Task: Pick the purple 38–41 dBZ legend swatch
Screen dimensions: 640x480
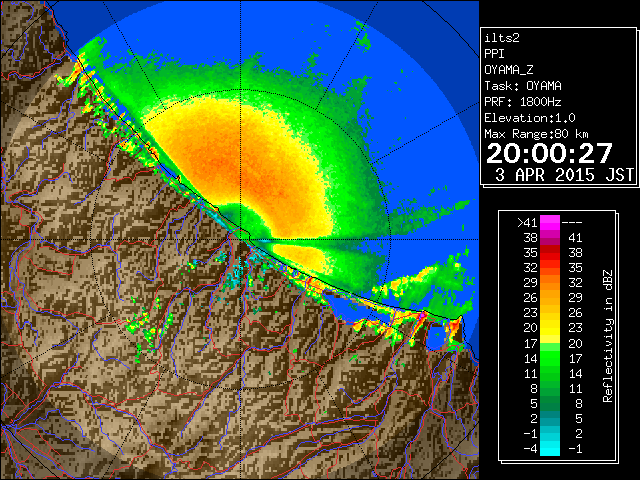Action: (550, 238)
